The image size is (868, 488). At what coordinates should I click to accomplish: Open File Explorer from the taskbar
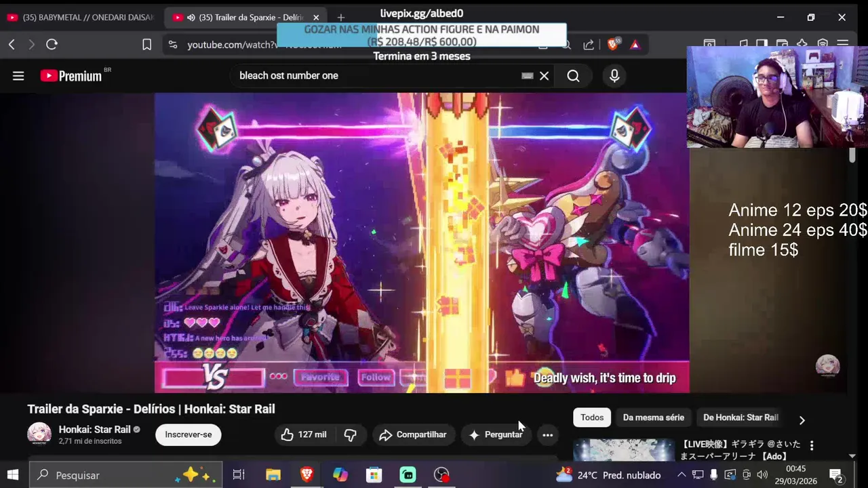coord(273,475)
